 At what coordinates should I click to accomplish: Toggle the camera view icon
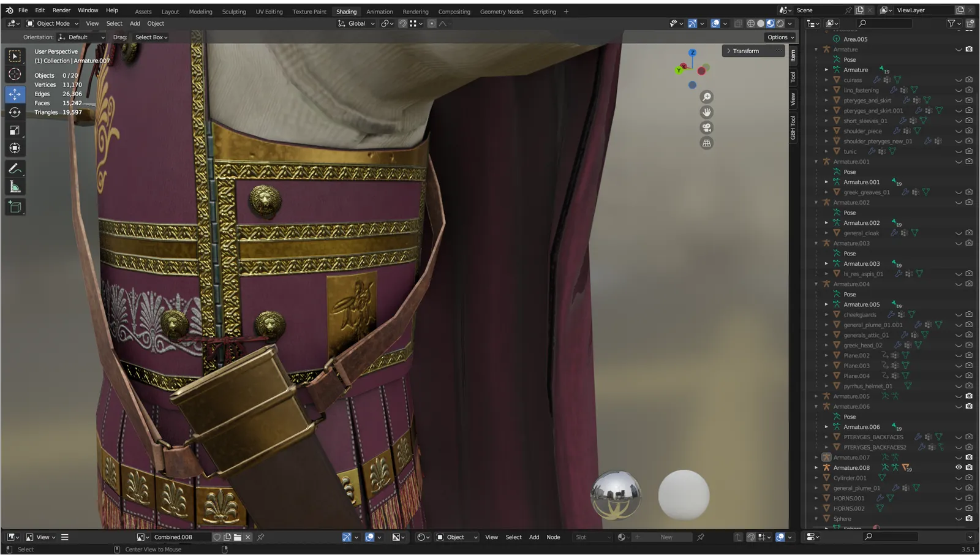coord(707,127)
